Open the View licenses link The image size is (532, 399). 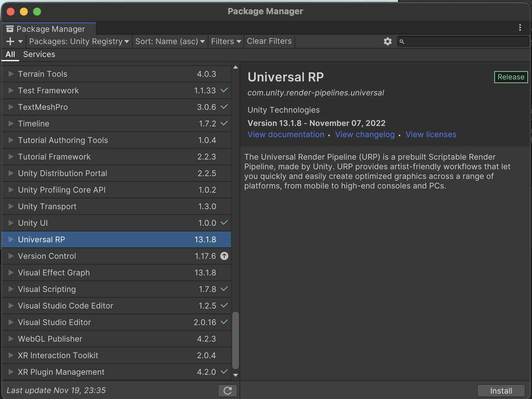click(431, 134)
